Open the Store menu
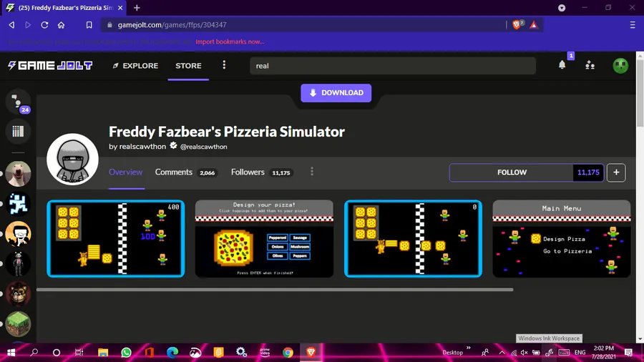Viewport: 644px width, 362px height. 188,66
